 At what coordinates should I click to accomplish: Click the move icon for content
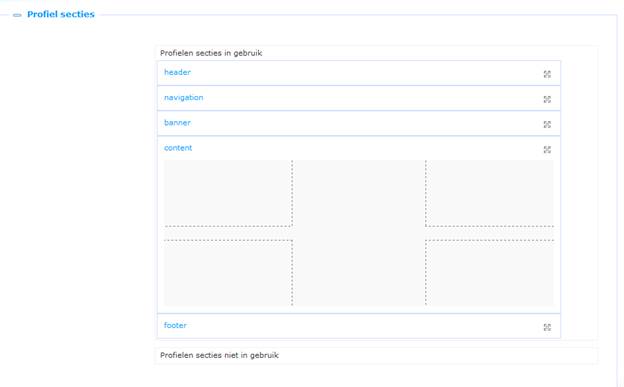point(547,149)
